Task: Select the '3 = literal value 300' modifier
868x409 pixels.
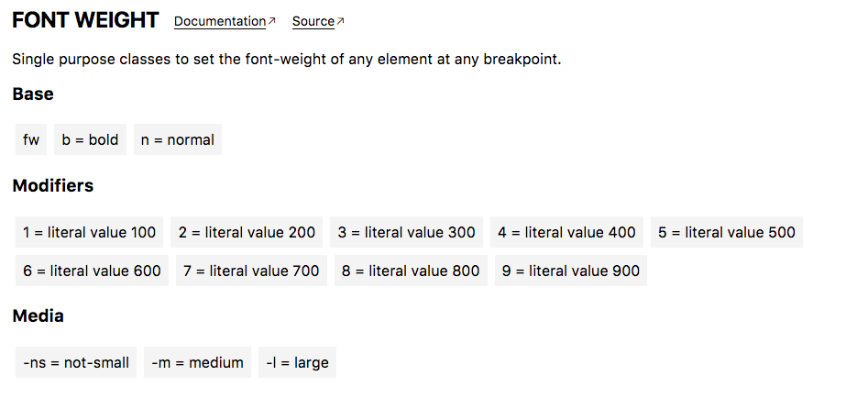Action: [x=406, y=232]
